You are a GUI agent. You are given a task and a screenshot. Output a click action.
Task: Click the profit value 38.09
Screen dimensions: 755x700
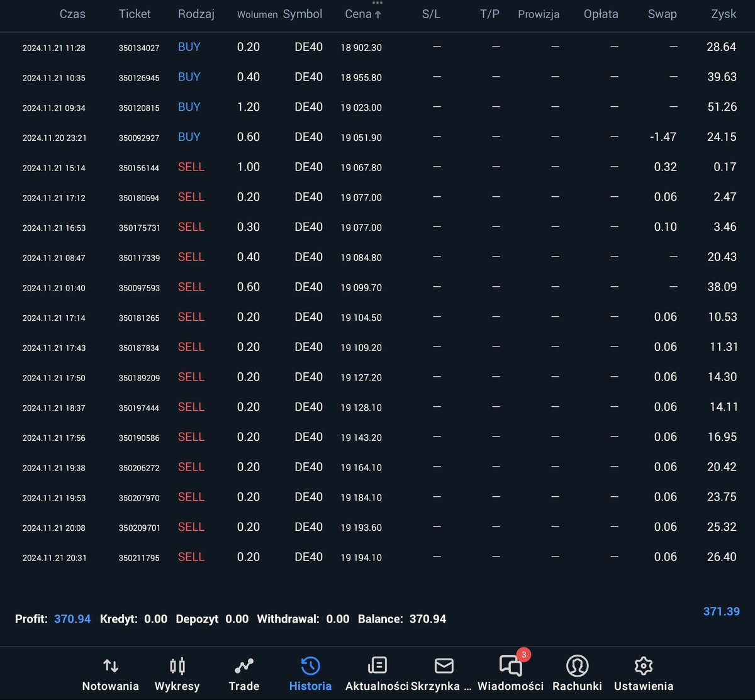(x=722, y=287)
